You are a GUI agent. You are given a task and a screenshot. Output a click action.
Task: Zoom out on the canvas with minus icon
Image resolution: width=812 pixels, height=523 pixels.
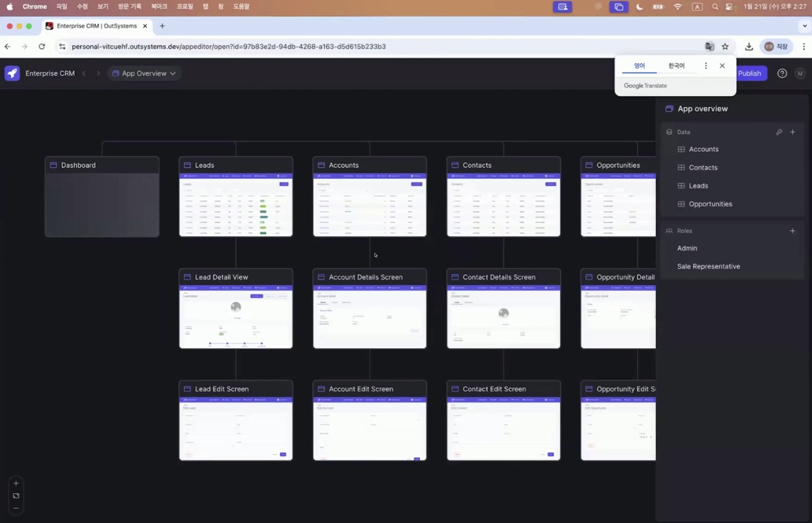pos(16,508)
